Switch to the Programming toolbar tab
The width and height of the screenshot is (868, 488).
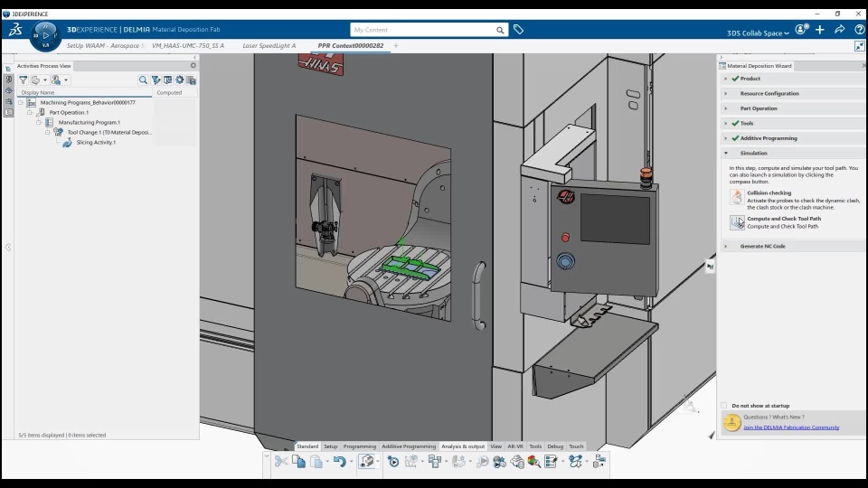click(x=359, y=446)
